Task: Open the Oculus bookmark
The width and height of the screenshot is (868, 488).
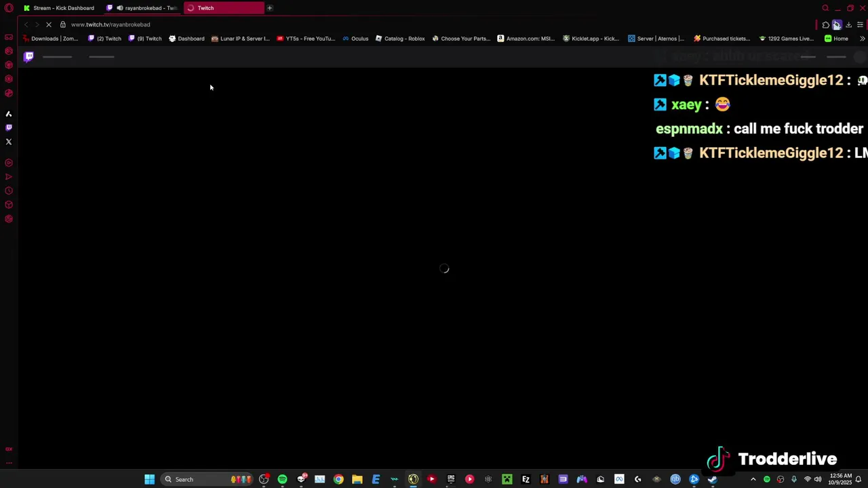Action: point(355,39)
